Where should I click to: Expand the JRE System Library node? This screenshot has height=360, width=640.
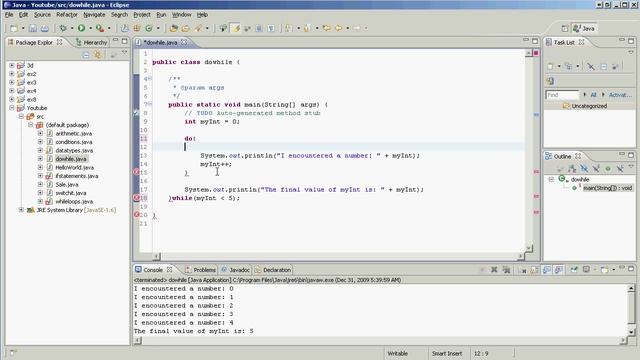(21, 210)
